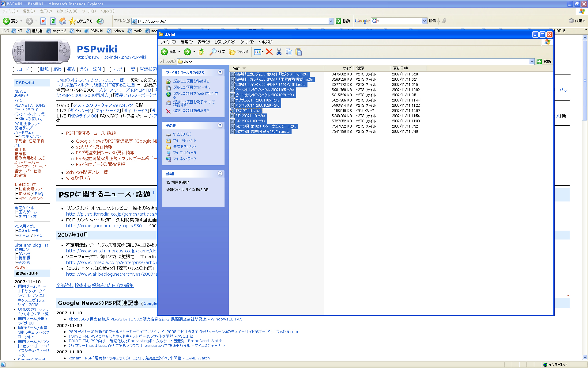Screen dimensions: 588x368
Task: Click the Cut scissors icon in Explorer toolbar
Action: coord(279,52)
